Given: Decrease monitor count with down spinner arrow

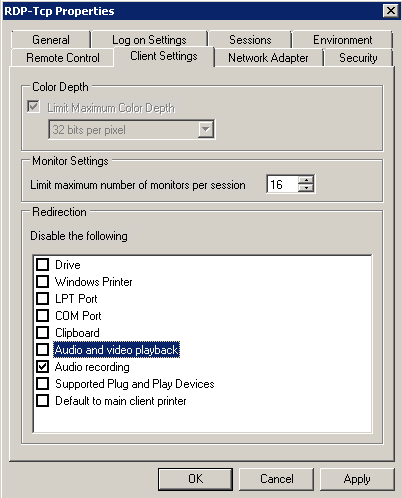Looking at the screenshot, I should click(x=306, y=188).
